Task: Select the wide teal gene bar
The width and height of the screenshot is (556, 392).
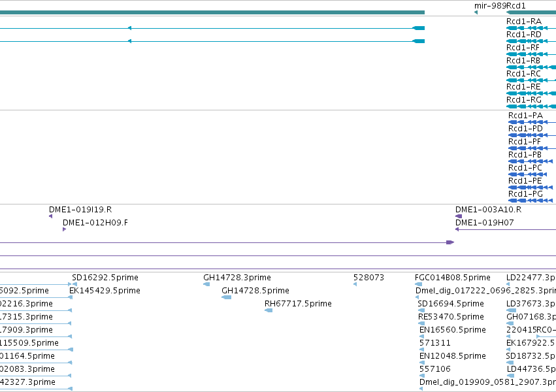Action: pyautogui.click(x=212, y=12)
